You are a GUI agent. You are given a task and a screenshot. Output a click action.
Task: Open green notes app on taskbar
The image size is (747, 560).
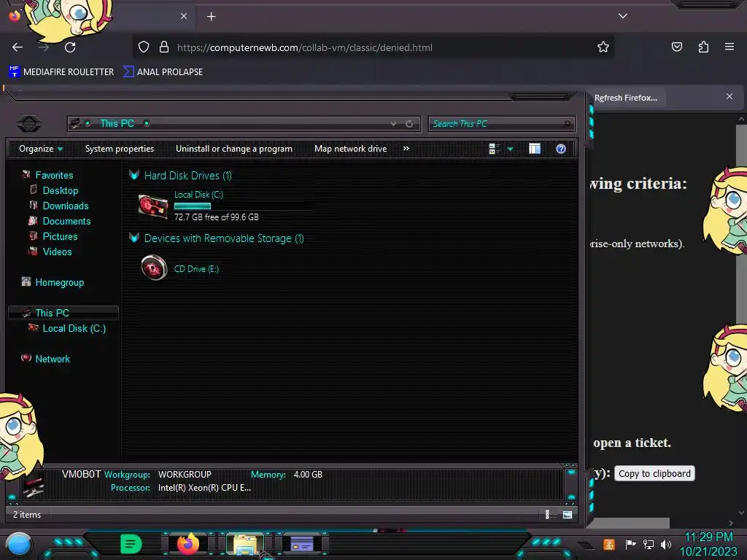[131, 544]
